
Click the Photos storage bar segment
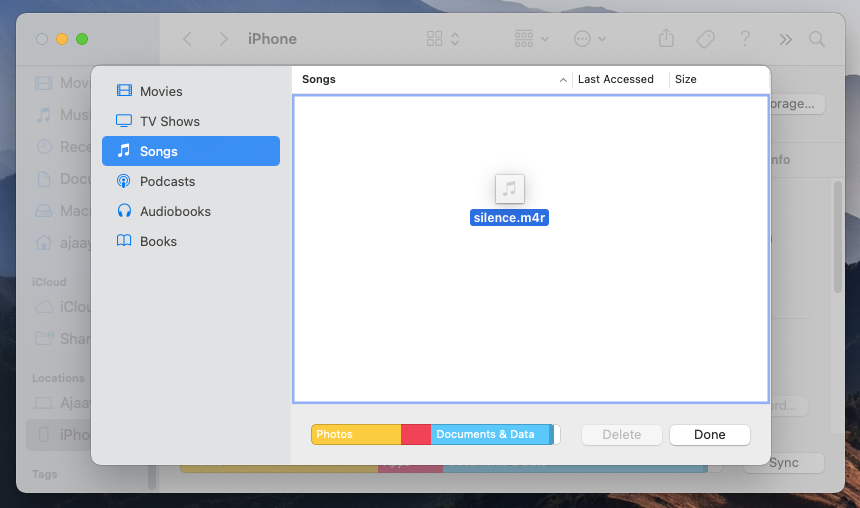point(356,434)
